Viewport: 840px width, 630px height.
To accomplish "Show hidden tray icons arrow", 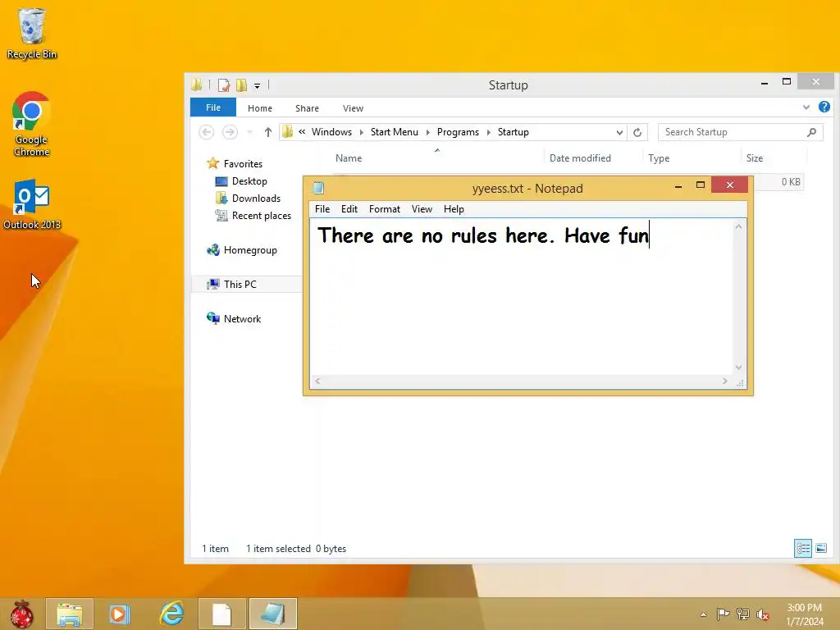I will click(703, 614).
